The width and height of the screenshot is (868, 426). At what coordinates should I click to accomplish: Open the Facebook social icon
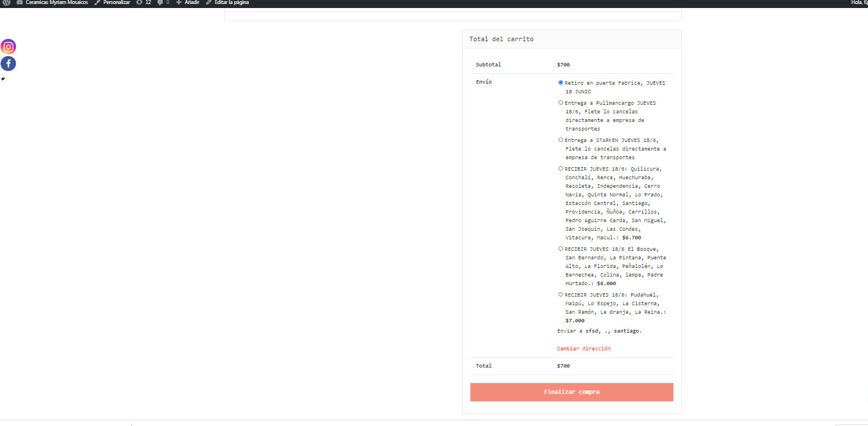8,64
